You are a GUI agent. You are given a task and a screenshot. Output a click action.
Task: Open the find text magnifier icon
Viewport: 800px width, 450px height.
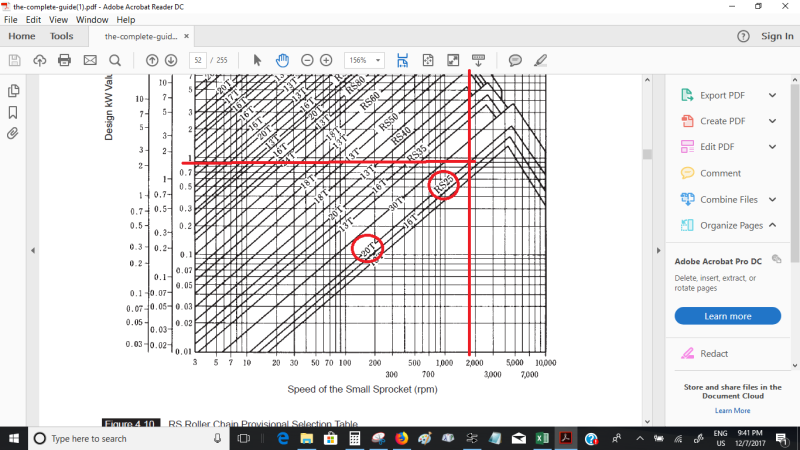tap(115, 60)
